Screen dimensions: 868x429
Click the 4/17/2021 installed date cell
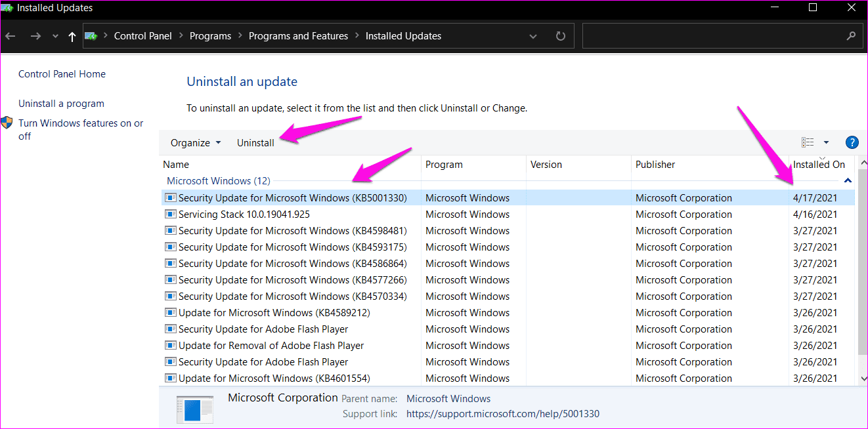[815, 197]
